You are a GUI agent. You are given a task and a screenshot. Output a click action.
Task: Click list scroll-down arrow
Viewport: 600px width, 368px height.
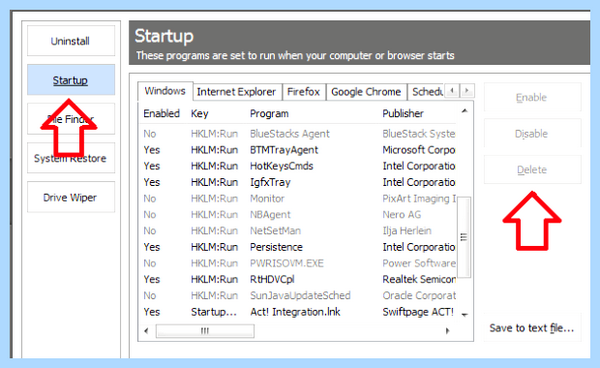tap(465, 315)
